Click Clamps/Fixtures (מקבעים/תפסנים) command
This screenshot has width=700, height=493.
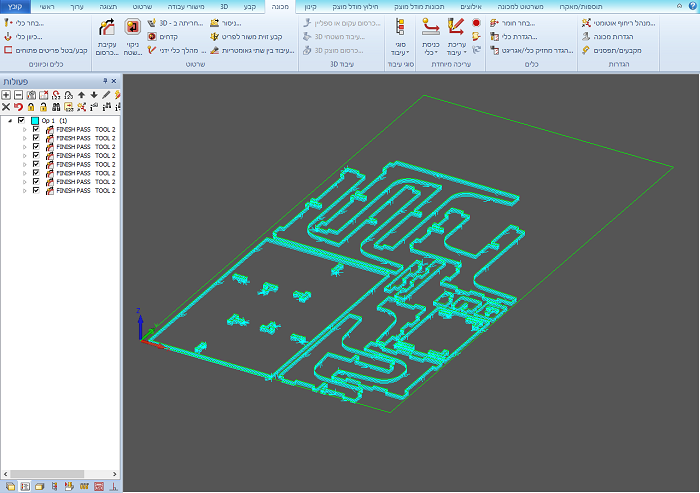coord(612,50)
